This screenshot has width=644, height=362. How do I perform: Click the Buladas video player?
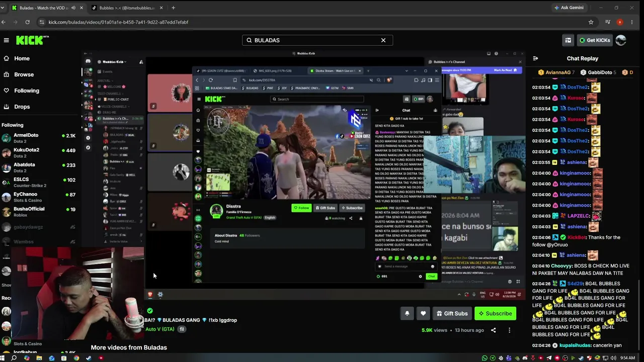(x=304, y=175)
